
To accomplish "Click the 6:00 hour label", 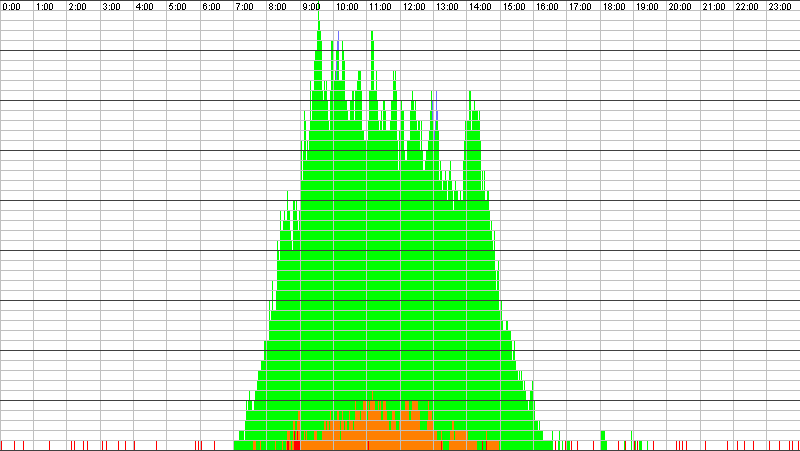I will (211, 7).
